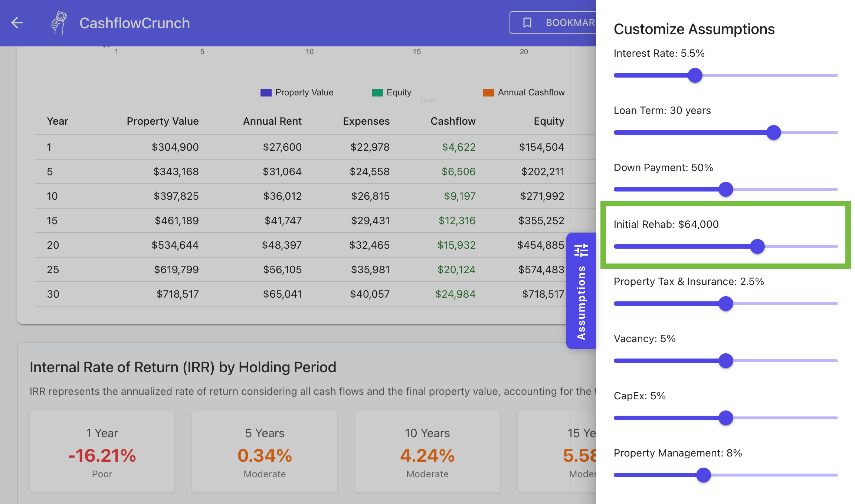Toggle Property Value legend color box
The width and height of the screenshot is (855, 504).
point(266,93)
